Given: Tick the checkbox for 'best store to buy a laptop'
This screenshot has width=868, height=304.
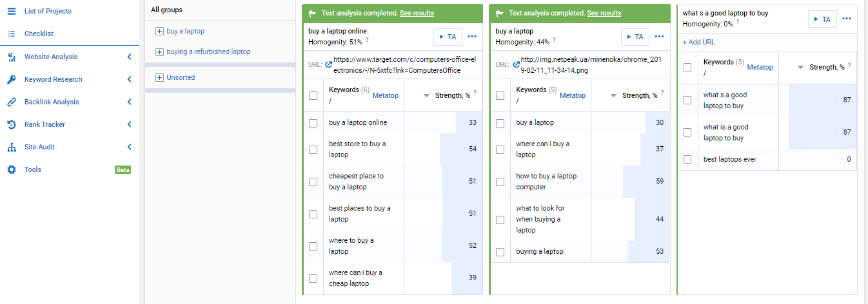Looking at the screenshot, I should [x=313, y=149].
